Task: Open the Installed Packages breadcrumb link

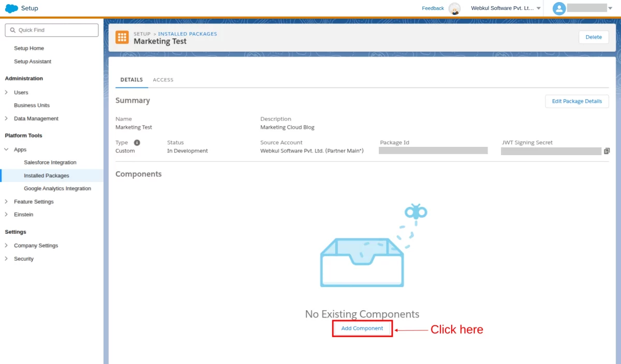Action: (x=187, y=34)
